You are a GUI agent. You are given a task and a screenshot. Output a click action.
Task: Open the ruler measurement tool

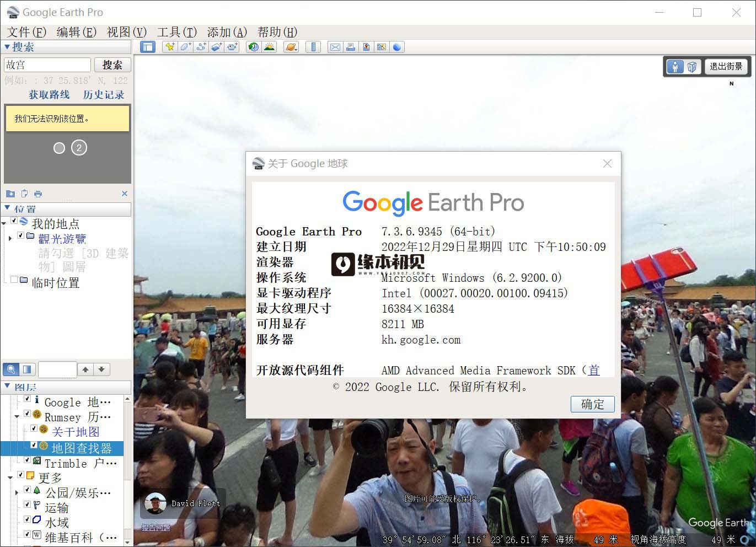click(313, 47)
